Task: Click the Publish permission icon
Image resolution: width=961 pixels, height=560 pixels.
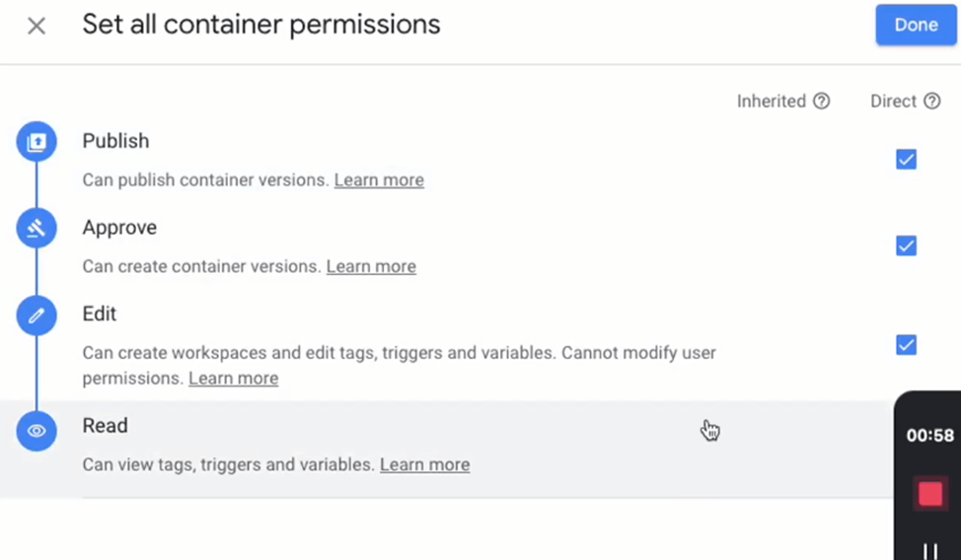Action: pos(37,142)
